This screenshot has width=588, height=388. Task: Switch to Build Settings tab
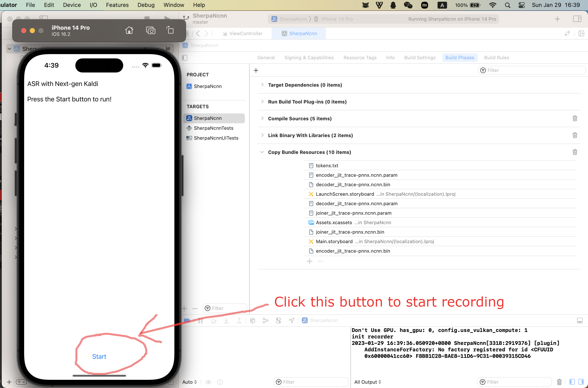pos(420,58)
